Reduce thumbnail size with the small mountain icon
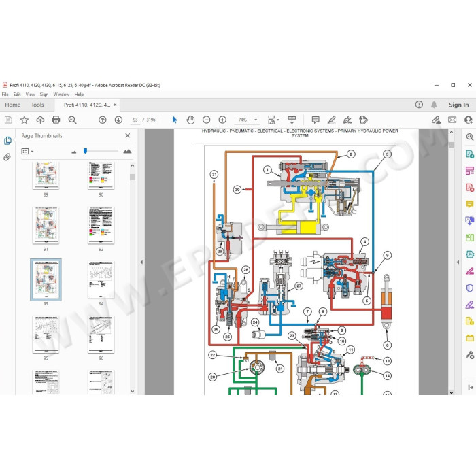This screenshot has height=476, width=476. (73, 152)
